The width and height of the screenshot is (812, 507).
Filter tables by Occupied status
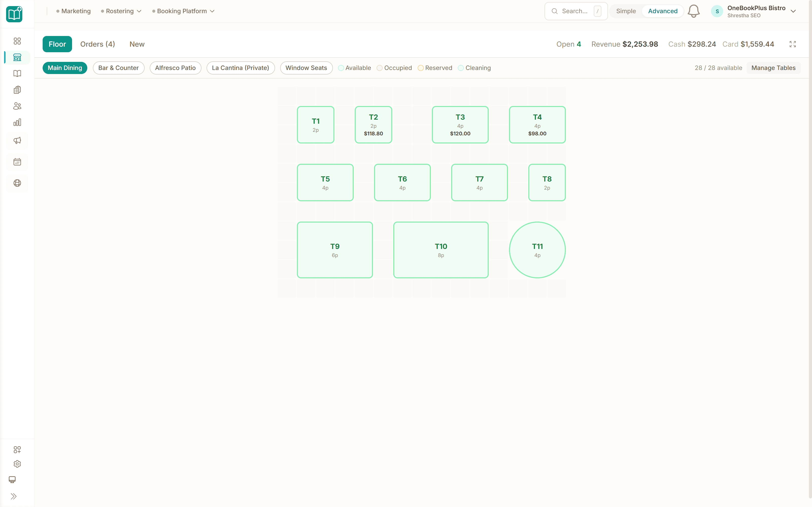394,68
